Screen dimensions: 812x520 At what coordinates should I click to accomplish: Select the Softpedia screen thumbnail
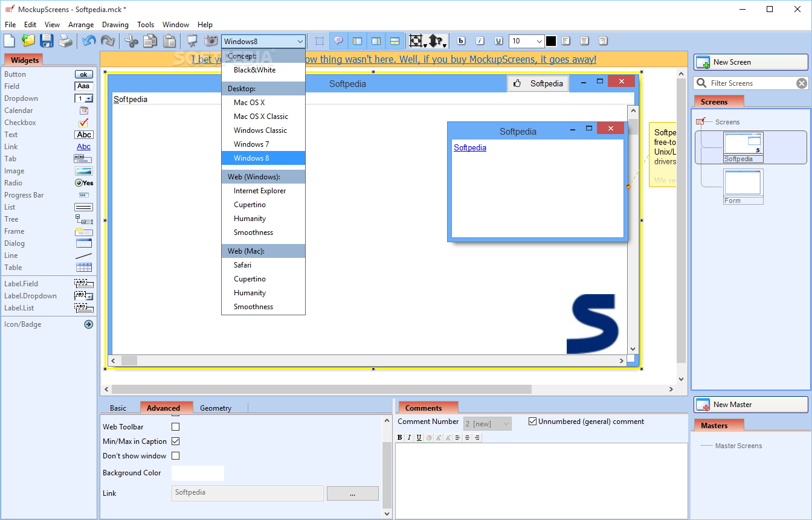[x=743, y=147]
